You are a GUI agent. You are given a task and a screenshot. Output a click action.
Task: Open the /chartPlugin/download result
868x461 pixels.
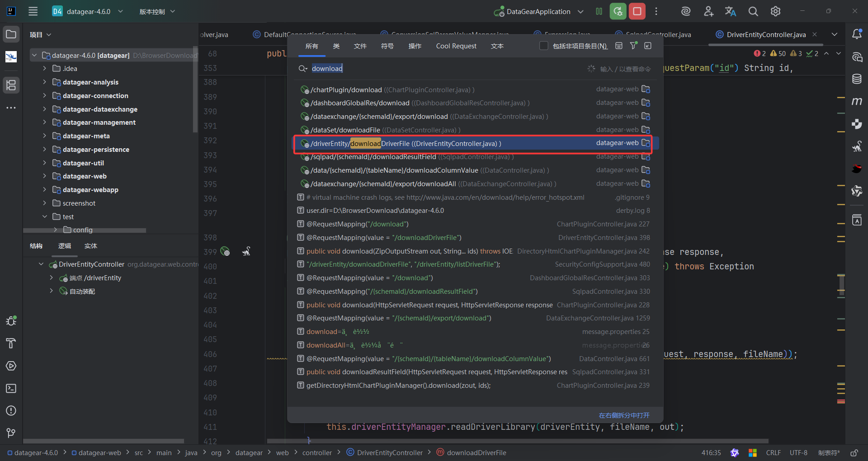pyautogui.click(x=475, y=89)
